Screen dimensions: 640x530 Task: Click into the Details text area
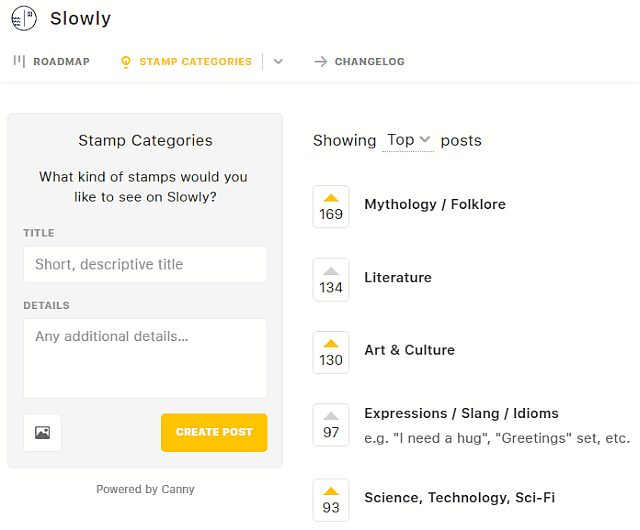(x=145, y=358)
